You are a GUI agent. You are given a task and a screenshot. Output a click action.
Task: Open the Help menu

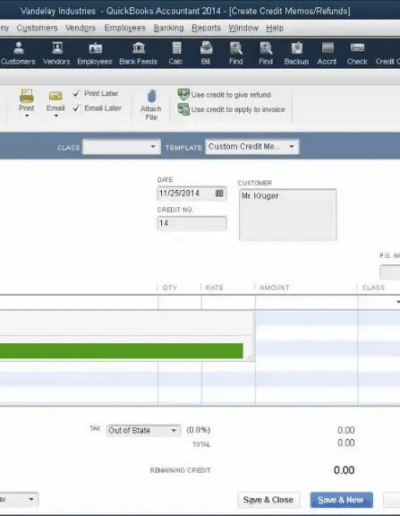(x=275, y=28)
